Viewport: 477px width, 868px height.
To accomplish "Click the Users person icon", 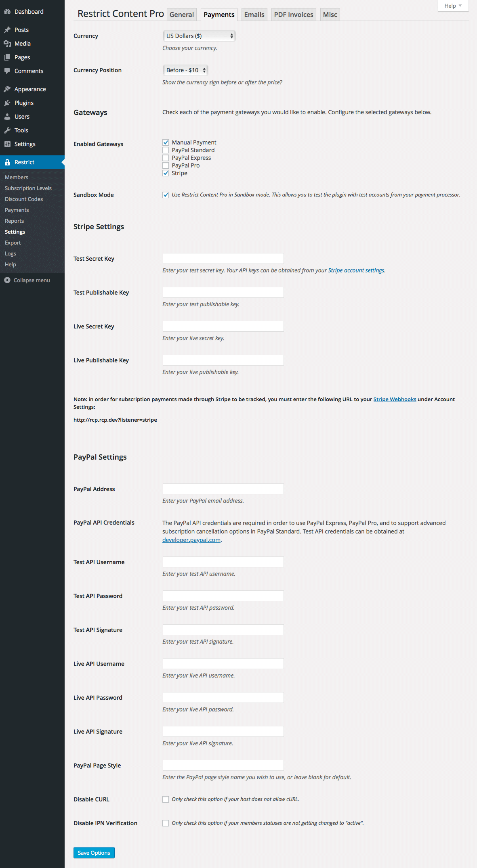I will coord(7,117).
